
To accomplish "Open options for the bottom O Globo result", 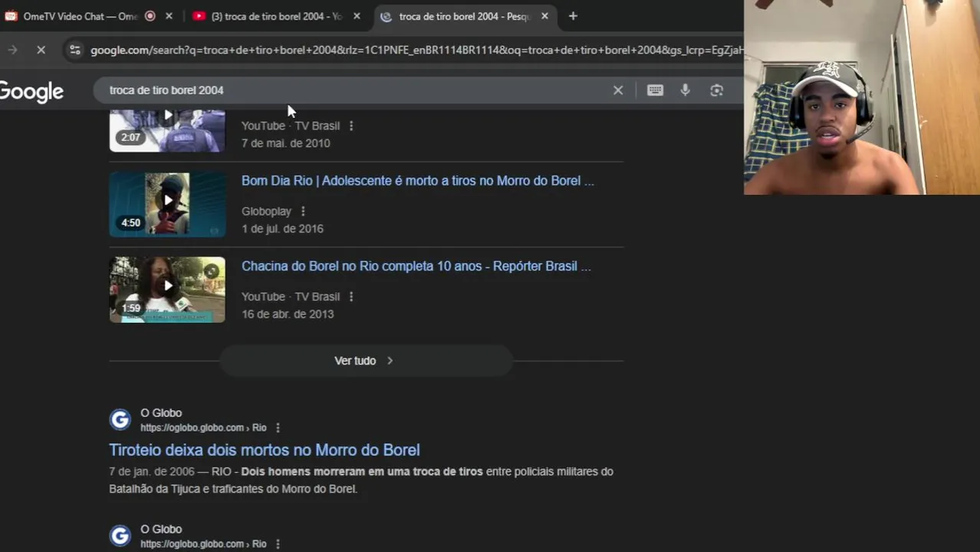I will coord(278,544).
